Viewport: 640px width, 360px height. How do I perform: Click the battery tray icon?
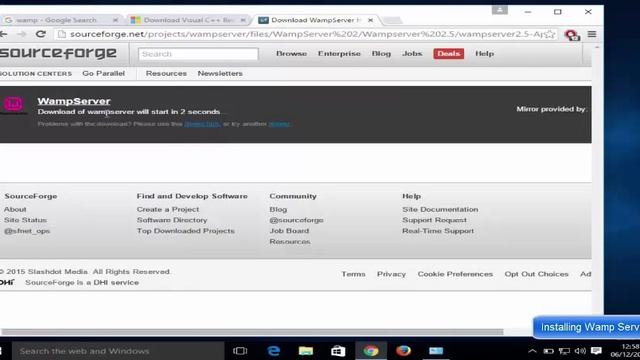(x=549, y=351)
